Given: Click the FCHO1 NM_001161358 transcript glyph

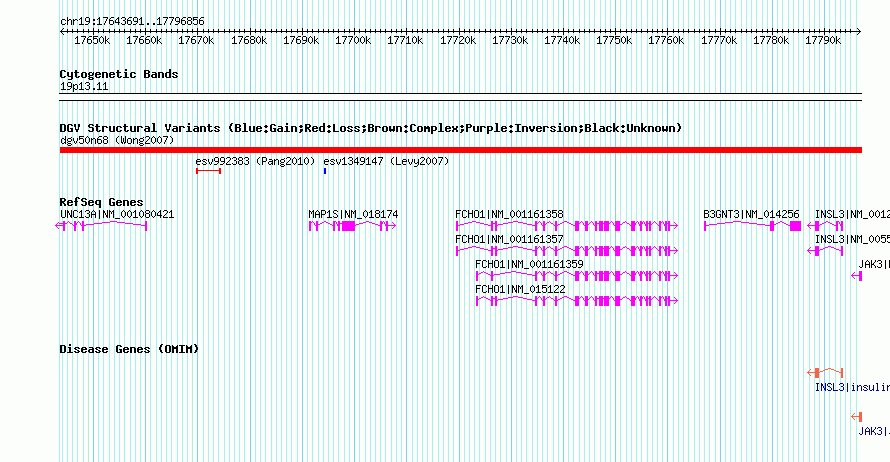Looking at the screenshot, I should click(x=567, y=226).
